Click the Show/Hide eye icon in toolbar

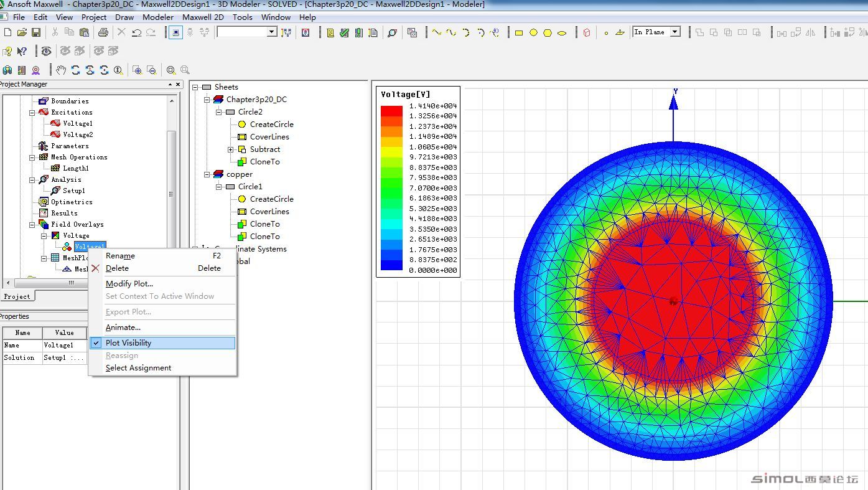pyautogui.click(x=46, y=51)
